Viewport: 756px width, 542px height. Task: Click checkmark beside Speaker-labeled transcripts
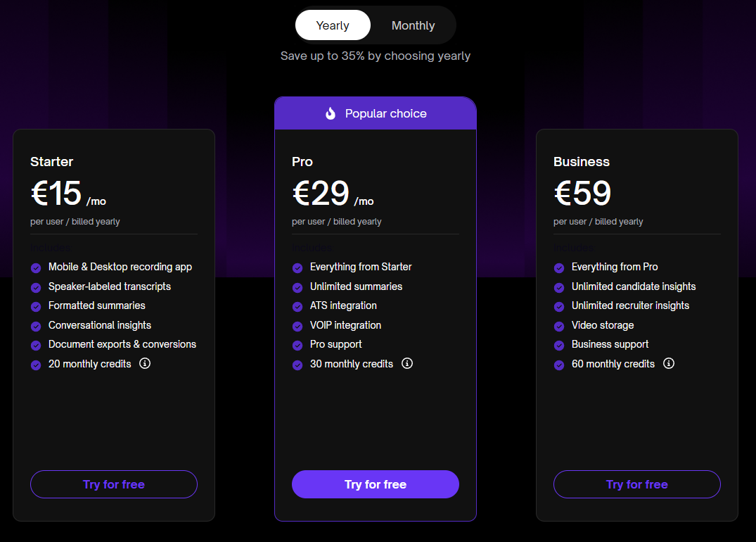35,287
